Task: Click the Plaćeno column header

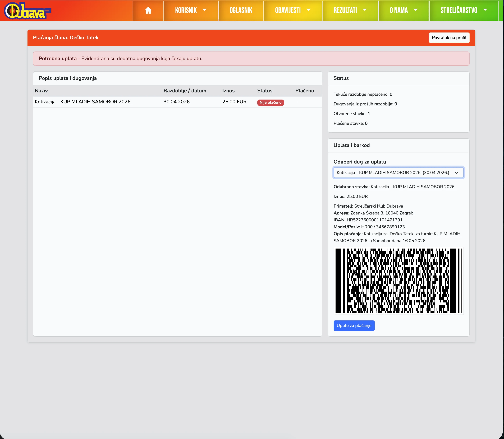Action: tap(304, 91)
